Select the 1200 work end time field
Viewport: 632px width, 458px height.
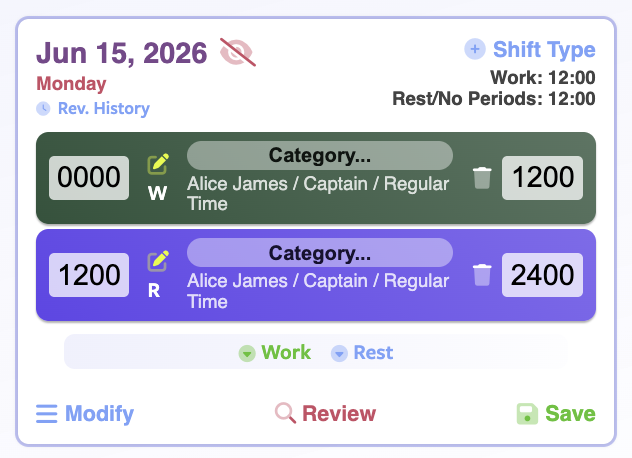[x=542, y=178]
